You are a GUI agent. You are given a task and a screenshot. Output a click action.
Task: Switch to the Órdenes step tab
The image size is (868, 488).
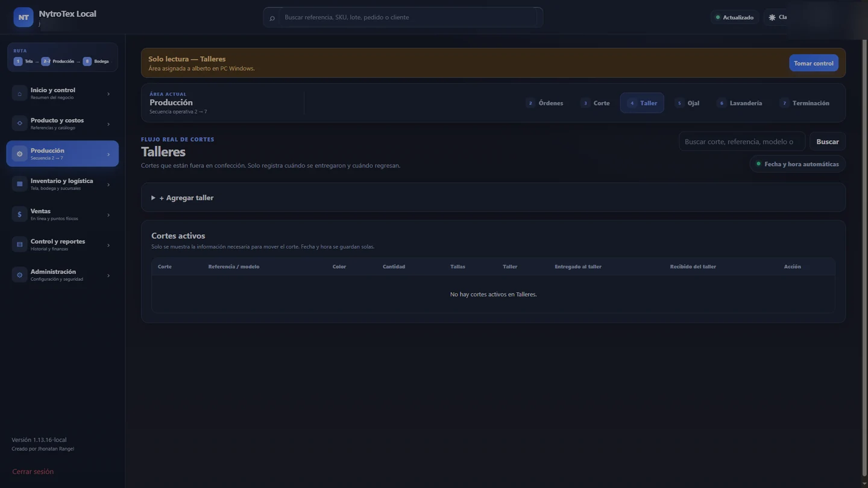click(544, 103)
